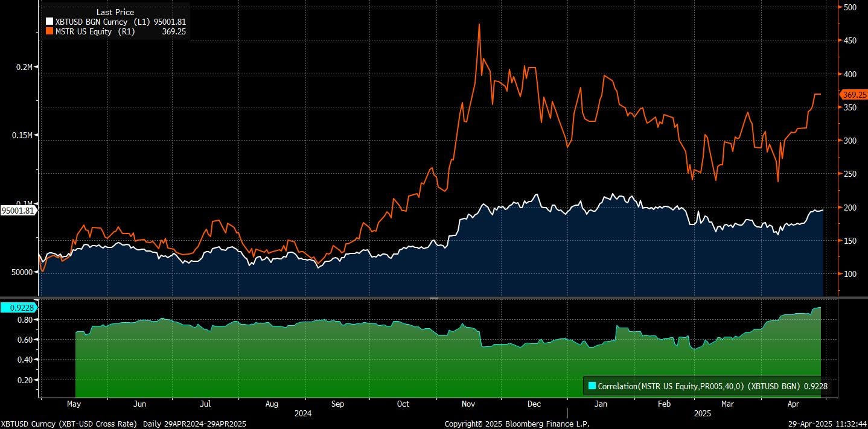The width and height of the screenshot is (868, 429).
Task: Click the orange 369.25 right-axis price tag
Action: (854, 95)
